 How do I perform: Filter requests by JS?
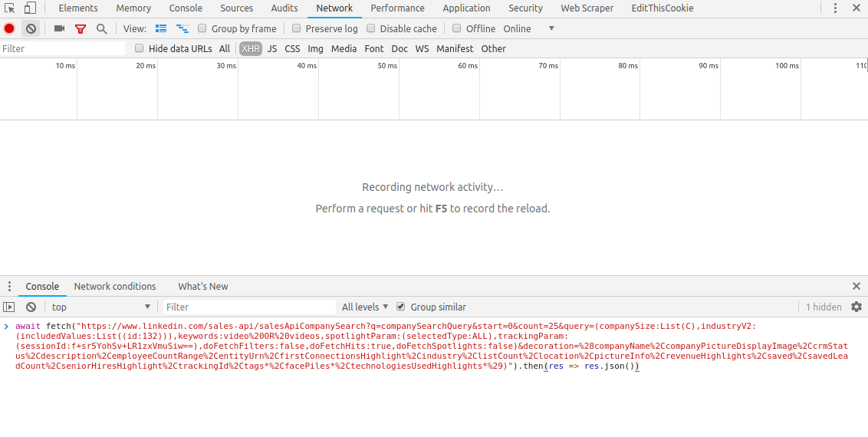pos(271,48)
